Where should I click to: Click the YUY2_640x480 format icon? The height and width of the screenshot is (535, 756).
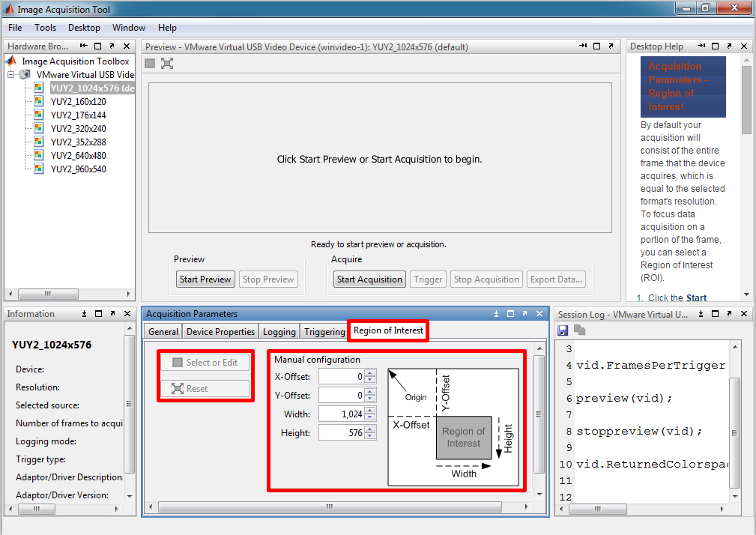coord(38,155)
